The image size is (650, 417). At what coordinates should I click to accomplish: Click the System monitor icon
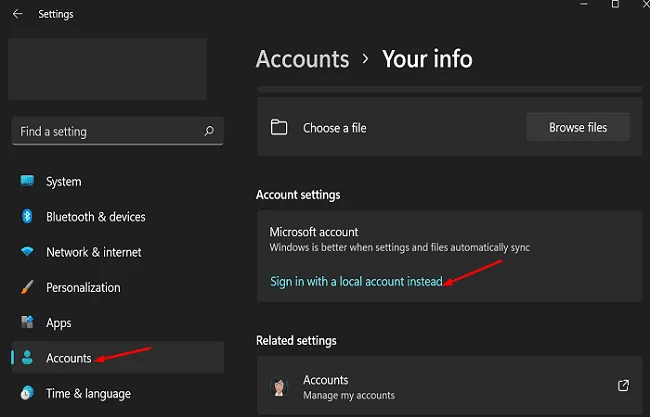[27, 181]
